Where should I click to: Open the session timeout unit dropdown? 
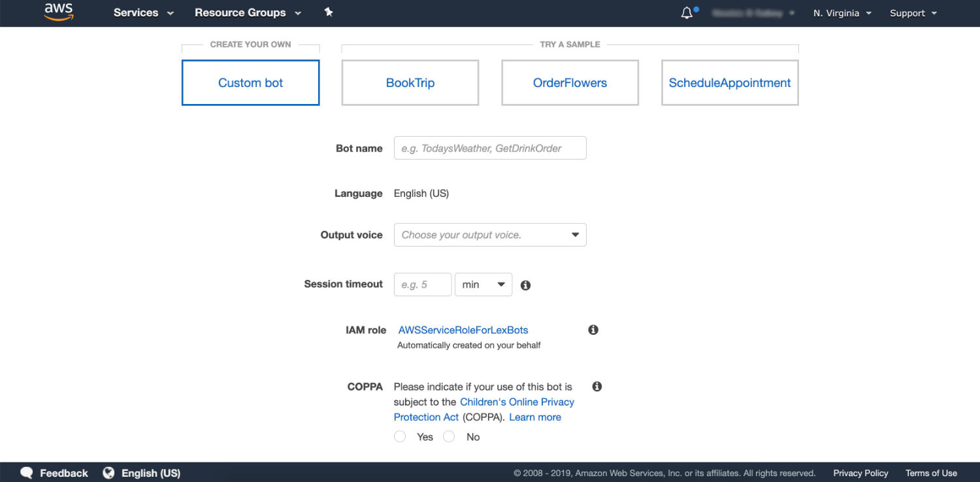pos(483,284)
